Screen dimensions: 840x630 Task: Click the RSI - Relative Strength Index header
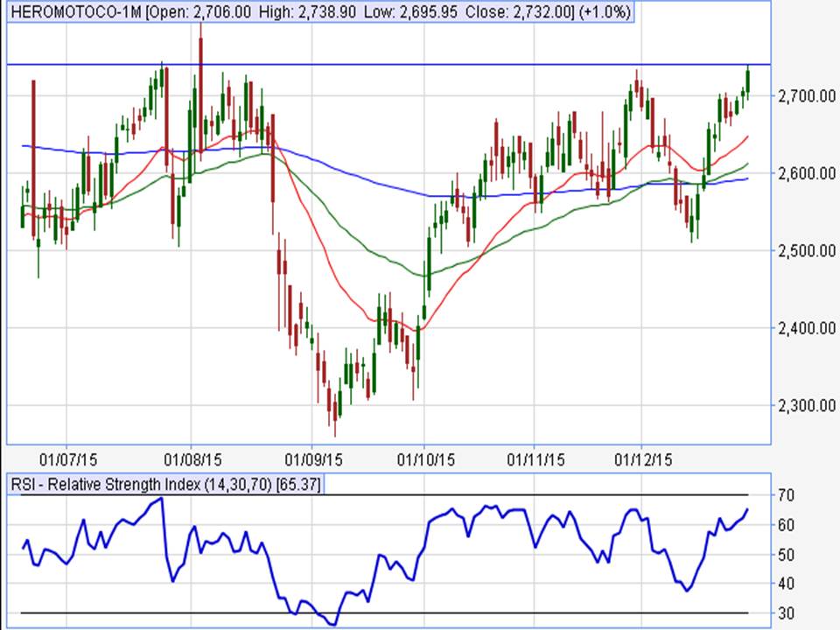[166, 485]
